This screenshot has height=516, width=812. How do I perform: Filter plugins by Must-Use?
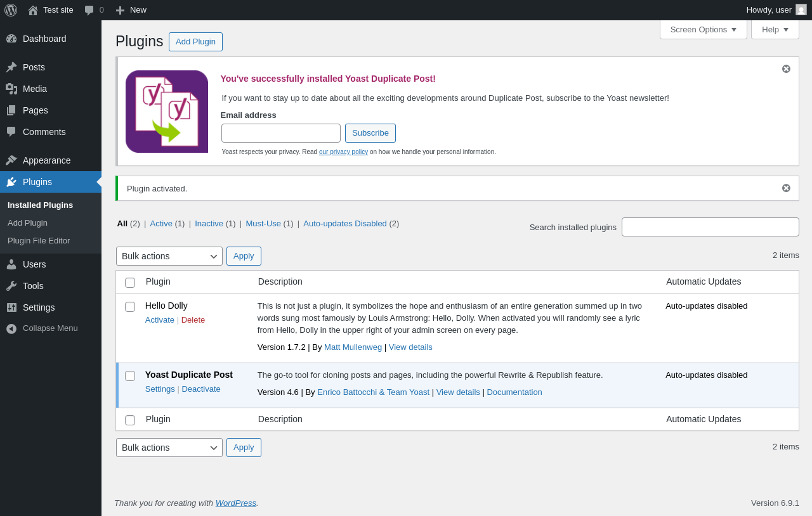click(263, 223)
